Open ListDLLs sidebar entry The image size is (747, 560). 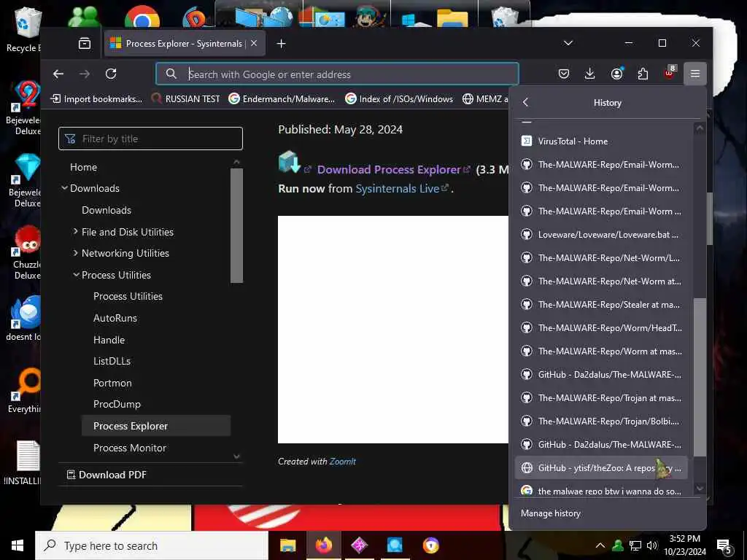coord(112,361)
